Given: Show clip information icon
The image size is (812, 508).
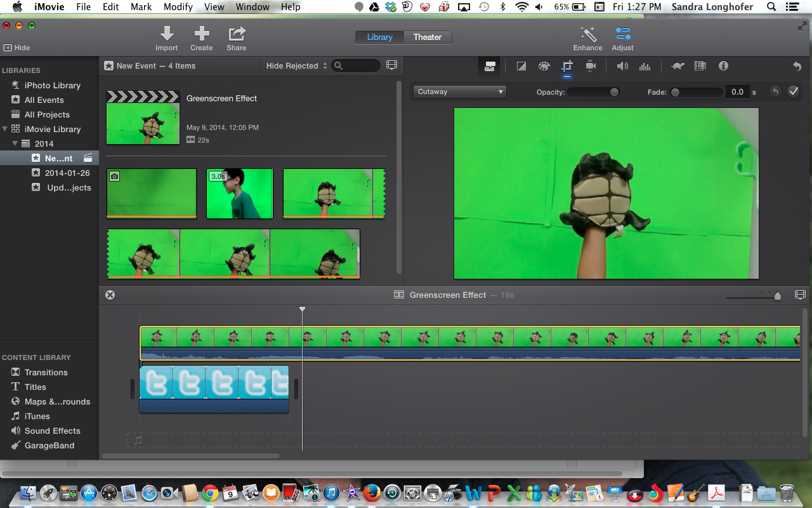Looking at the screenshot, I should pos(723,66).
